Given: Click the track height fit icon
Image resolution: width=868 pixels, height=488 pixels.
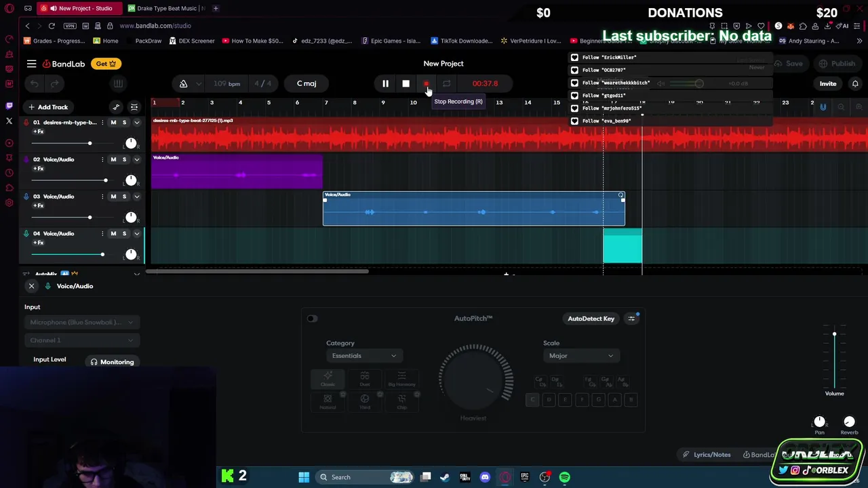Looking at the screenshot, I should [x=134, y=107].
